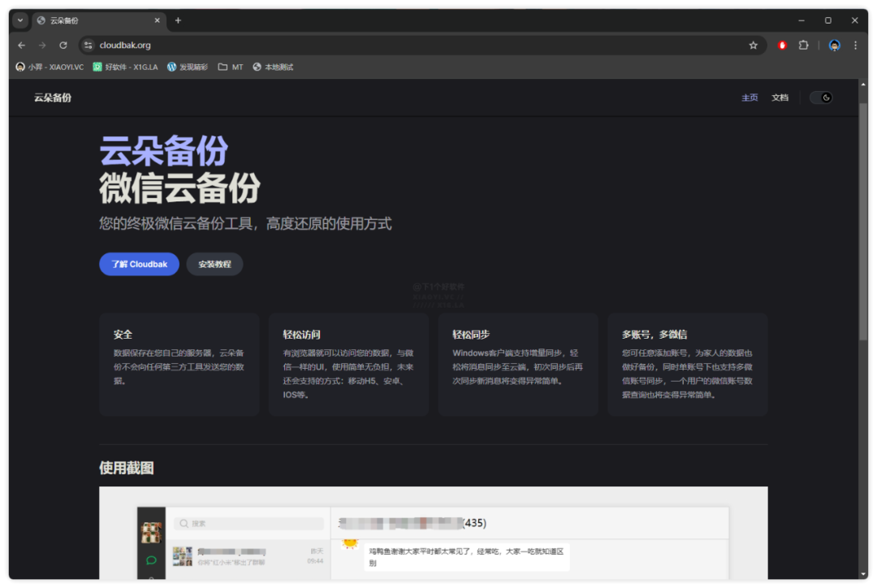The height and width of the screenshot is (588, 877).
Task: View site information icon in address bar
Action: coord(88,45)
